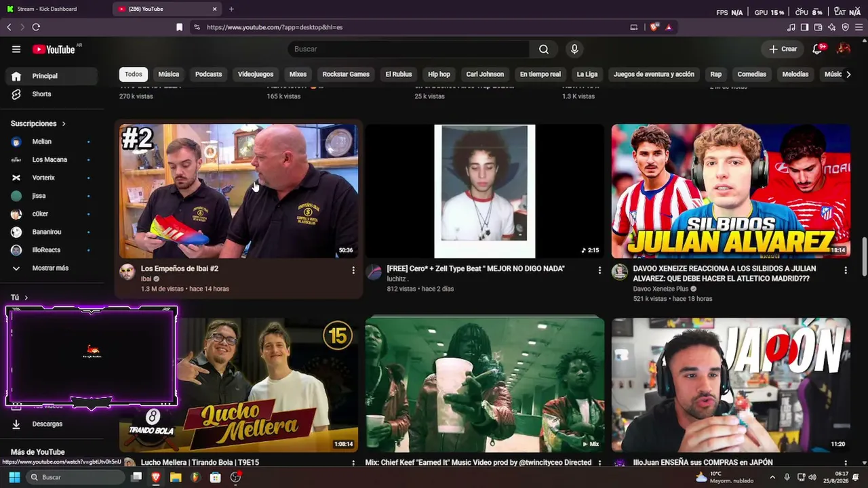The width and height of the screenshot is (868, 488).
Task: Open the YouTube hamburger guide menu
Action: [x=16, y=49]
